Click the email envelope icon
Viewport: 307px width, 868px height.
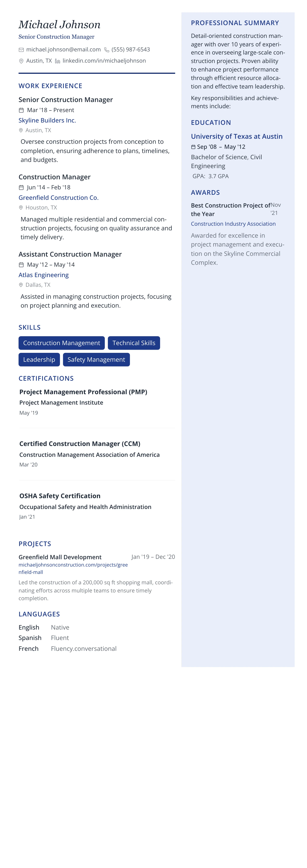coord(21,50)
